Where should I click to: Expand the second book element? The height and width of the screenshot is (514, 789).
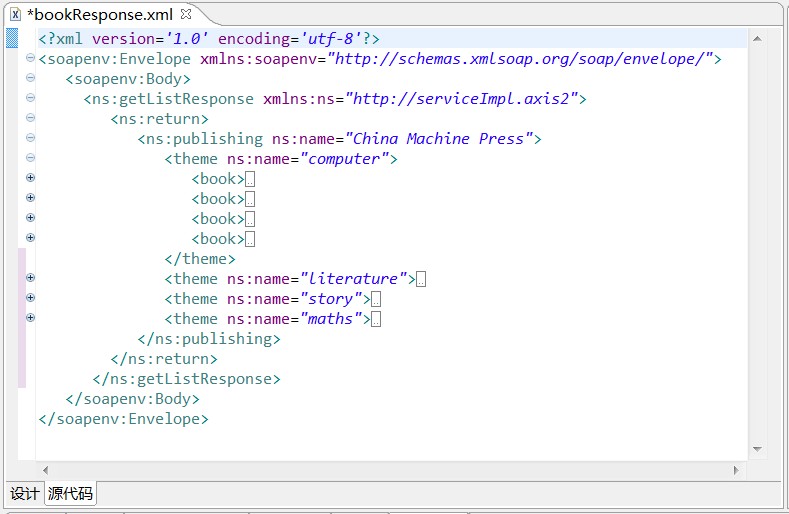click(x=30, y=197)
